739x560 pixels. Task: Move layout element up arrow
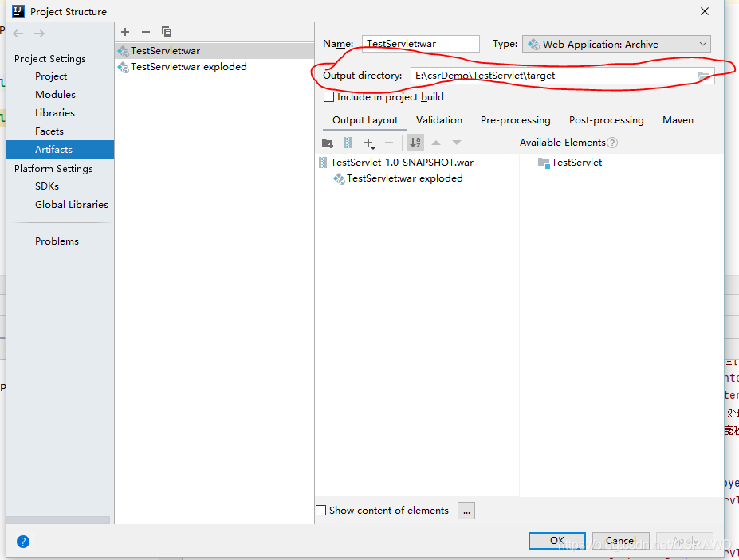pos(436,143)
